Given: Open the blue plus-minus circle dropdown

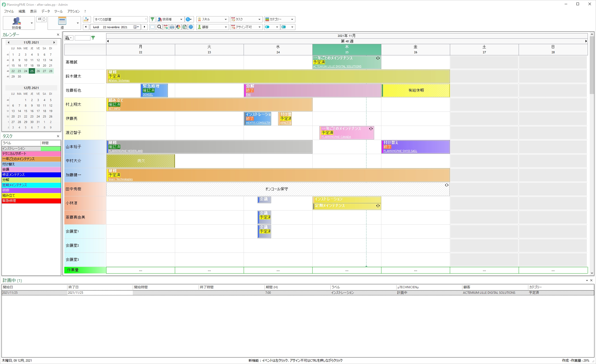Looking at the screenshot, I should [189, 19].
